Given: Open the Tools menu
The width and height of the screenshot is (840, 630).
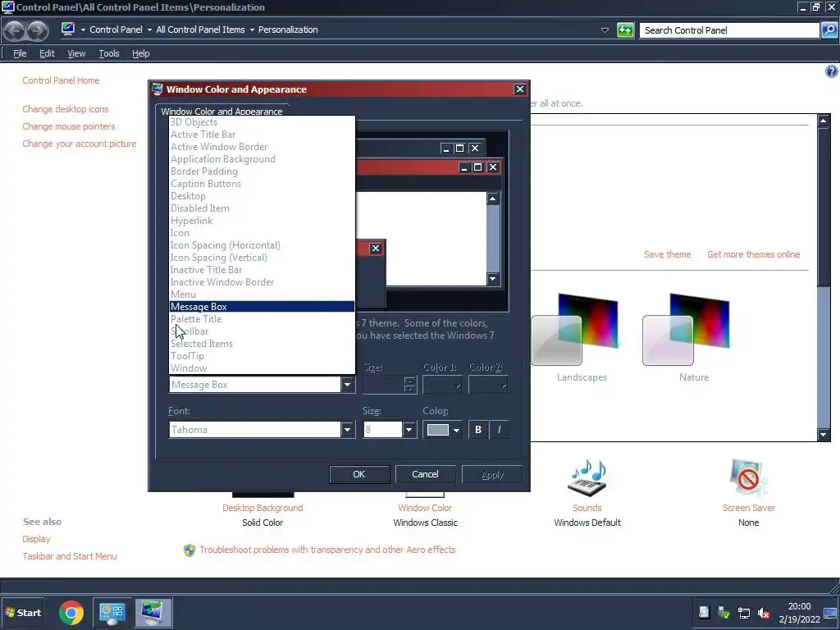Looking at the screenshot, I should 109,53.
